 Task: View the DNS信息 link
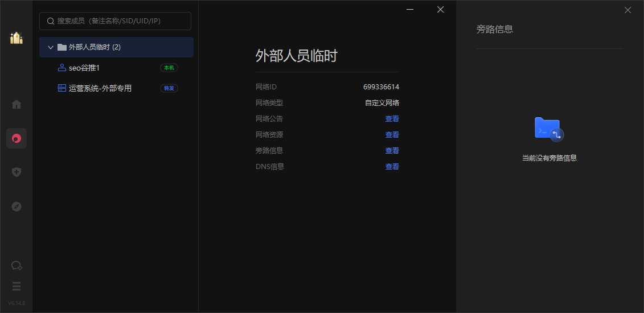[x=392, y=167]
